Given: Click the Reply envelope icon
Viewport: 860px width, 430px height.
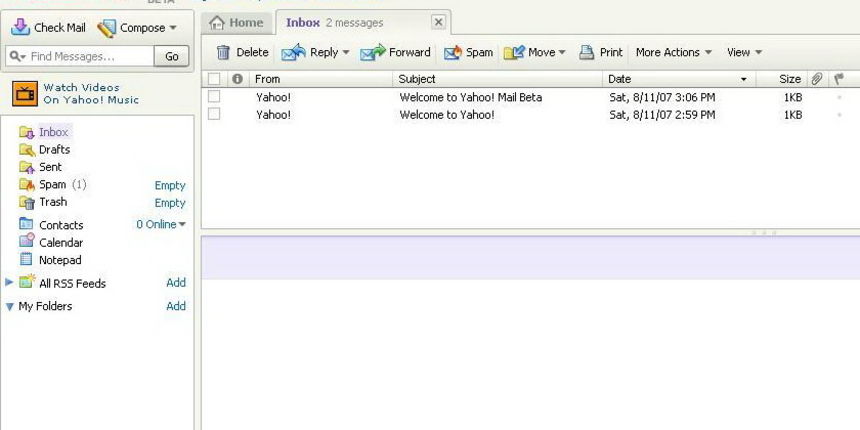Looking at the screenshot, I should [x=293, y=52].
